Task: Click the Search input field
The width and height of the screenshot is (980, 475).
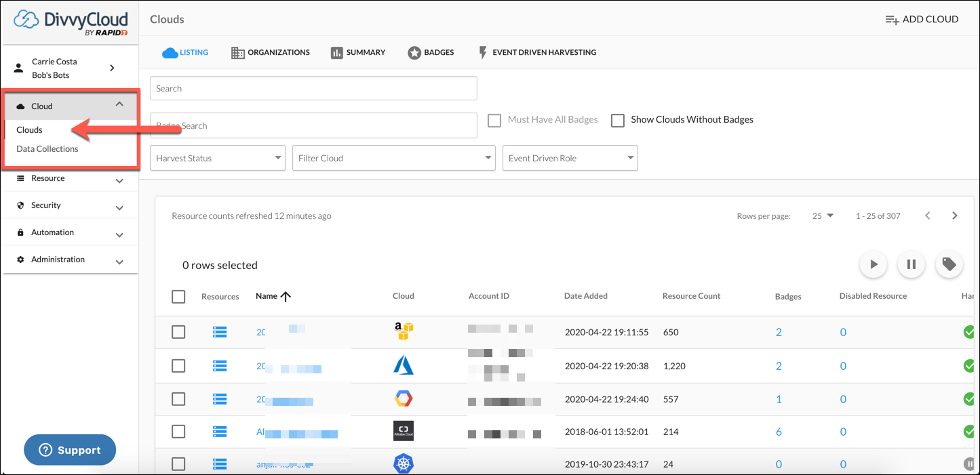Action: pyautogui.click(x=313, y=88)
